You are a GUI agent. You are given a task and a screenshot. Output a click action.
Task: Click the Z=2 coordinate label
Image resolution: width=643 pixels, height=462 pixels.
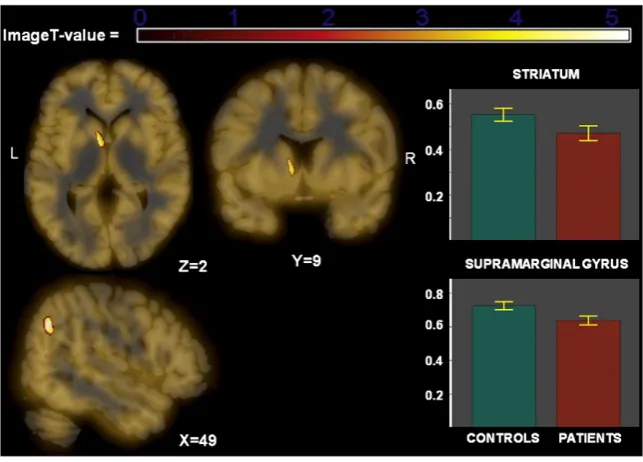[x=193, y=266]
